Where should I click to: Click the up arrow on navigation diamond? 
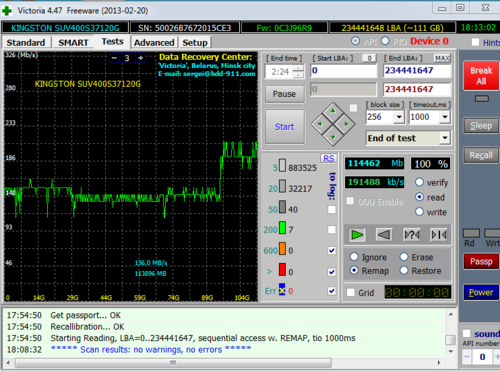coord(333,111)
